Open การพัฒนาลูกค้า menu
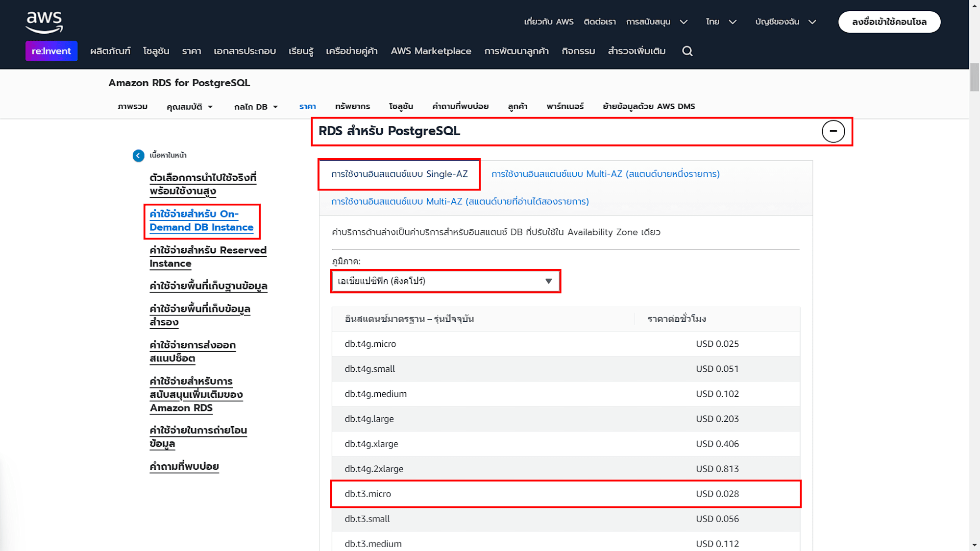This screenshot has width=980, height=551. 516,51
